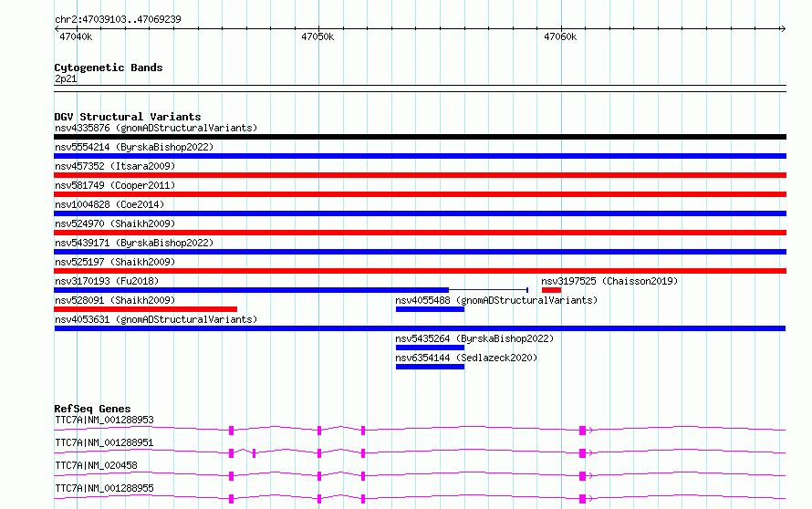Click last large exon of NM_001288953
The height and width of the screenshot is (509, 812).
click(583, 431)
